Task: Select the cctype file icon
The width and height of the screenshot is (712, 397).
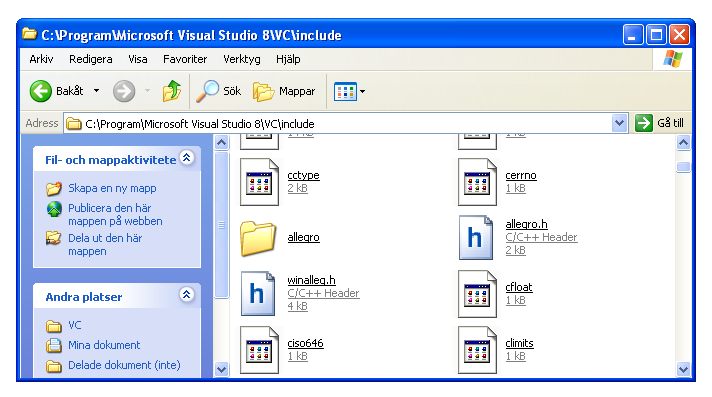Action: point(259,182)
